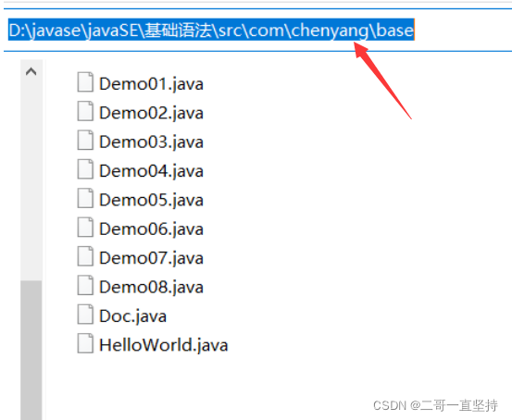
Task: Select the HelloWorld.java file name
Action: [x=163, y=346]
